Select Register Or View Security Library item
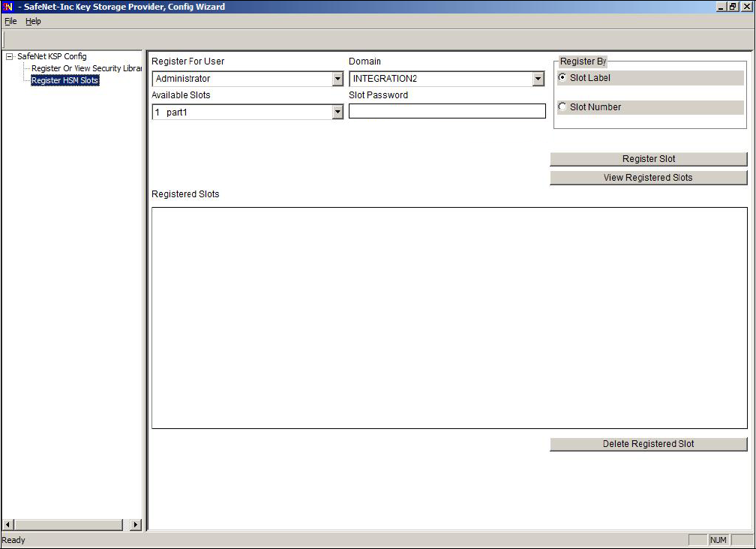 pos(86,68)
